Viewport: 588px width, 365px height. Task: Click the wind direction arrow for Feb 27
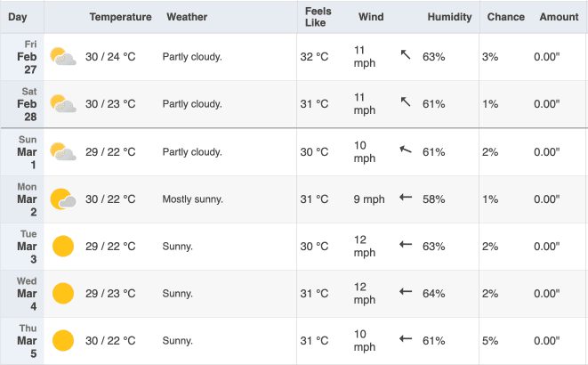(406, 54)
